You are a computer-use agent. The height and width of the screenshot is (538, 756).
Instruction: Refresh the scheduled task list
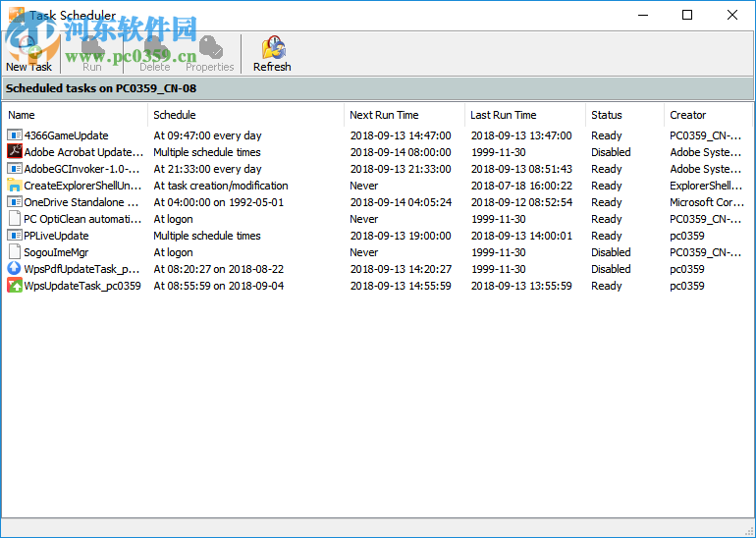coord(272,54)
